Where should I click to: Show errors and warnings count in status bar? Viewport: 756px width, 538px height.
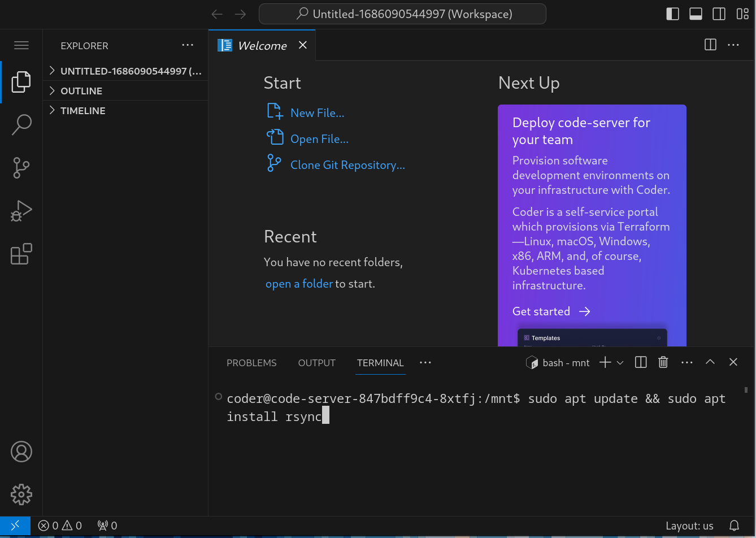click(x=60, y=526)
